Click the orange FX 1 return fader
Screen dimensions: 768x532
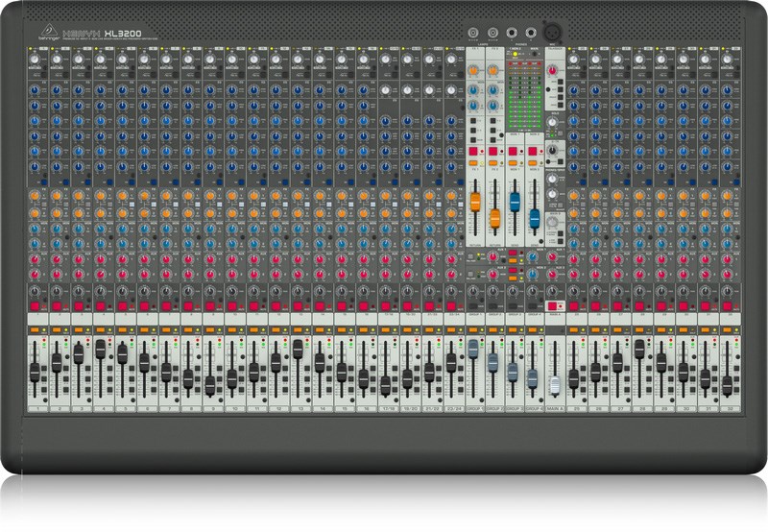point(475,203)
